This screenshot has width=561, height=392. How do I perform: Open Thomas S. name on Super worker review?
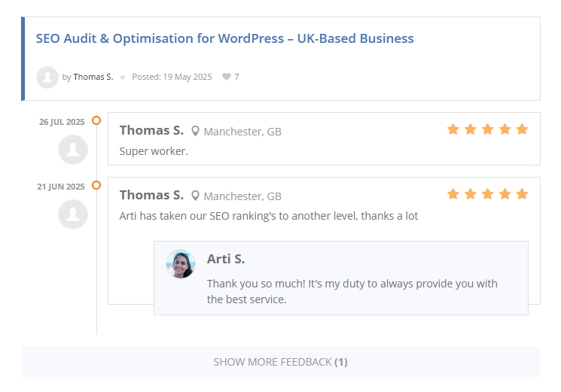point(151,131)
